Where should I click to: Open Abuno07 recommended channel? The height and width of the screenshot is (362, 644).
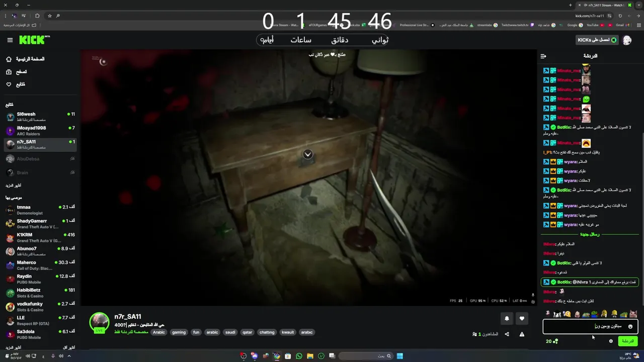click(x=40, y=251)
